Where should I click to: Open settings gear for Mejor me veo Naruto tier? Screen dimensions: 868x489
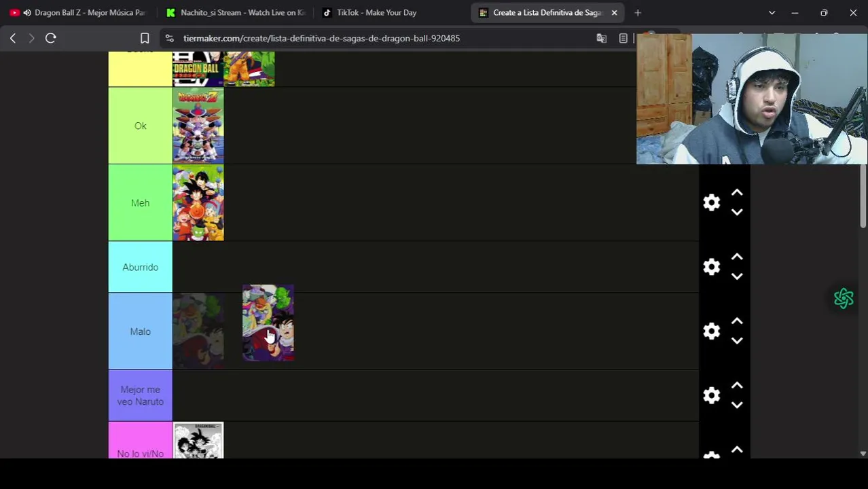pos(711,395)
